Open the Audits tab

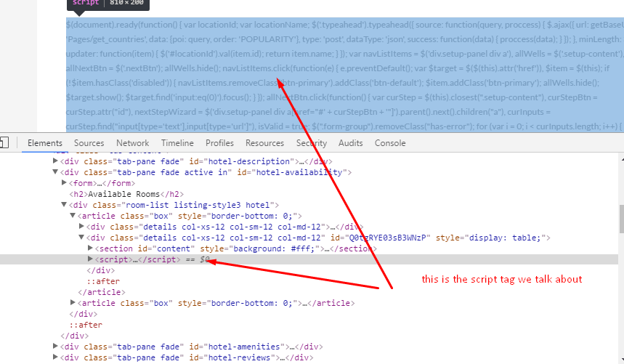point(350,143)
